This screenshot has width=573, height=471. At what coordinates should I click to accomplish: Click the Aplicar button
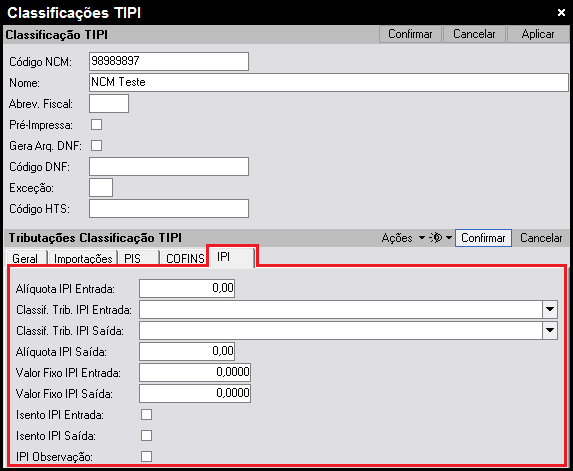pos(538,34)
